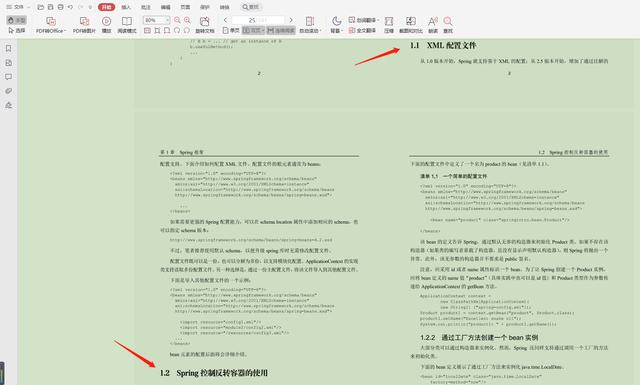The height and width of the screenshot is (385, 640).
Task: Click the heading 1.2 Spring 控制反转容器的使用
Action: 214,373
